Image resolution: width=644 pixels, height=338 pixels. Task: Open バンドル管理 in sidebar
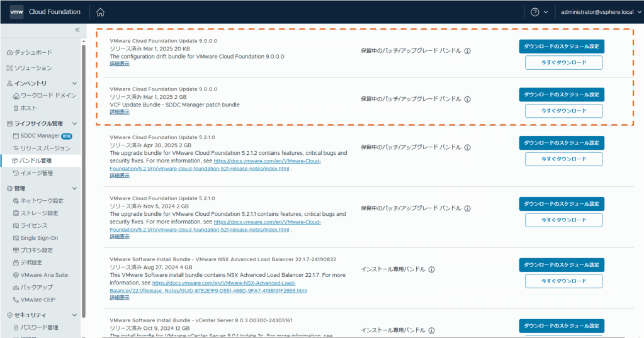point(41,161)
